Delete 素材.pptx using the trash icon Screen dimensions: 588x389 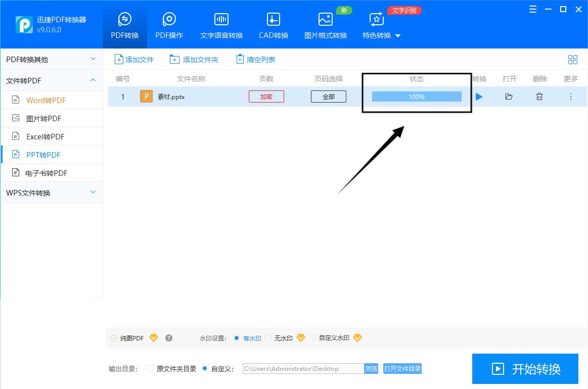[539, 96]
